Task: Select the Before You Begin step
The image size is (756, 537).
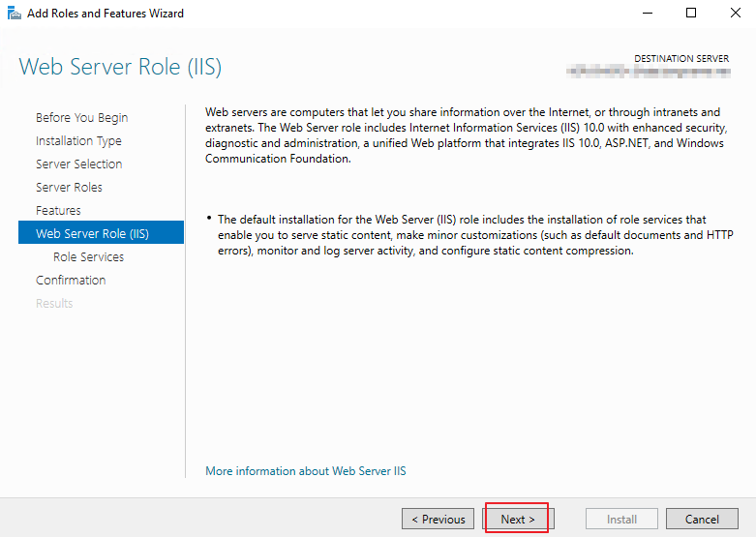Action: [x=82, y=118]
